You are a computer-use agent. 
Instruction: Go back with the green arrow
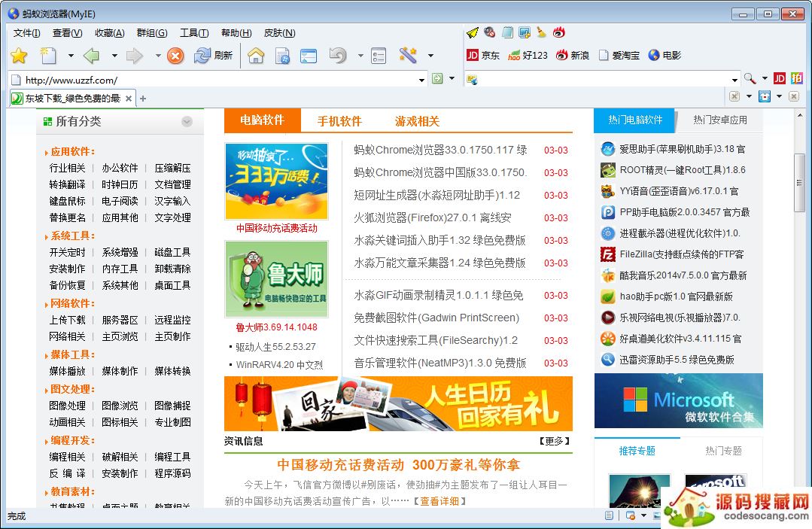coord(92,55)
